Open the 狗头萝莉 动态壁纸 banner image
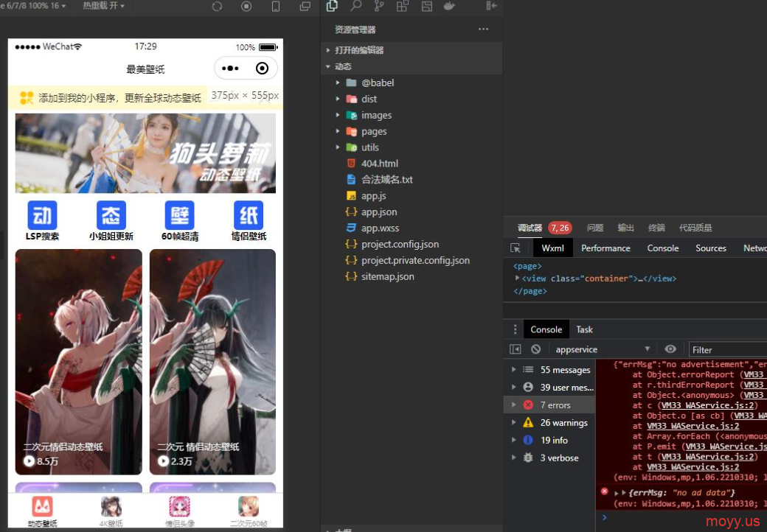The height and width of the screenshot is (532, 767). pos(145,153)
